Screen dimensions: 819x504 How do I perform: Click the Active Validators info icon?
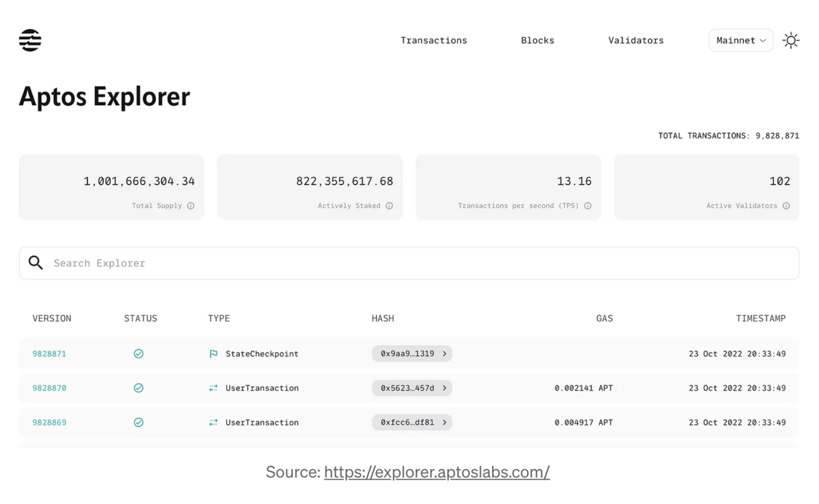(786, 206)
